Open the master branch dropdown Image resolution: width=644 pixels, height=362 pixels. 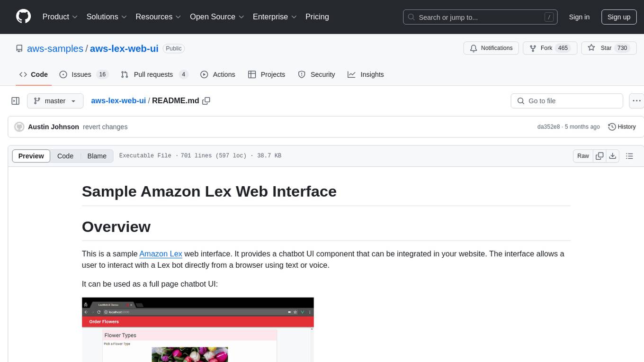[55, 101]
